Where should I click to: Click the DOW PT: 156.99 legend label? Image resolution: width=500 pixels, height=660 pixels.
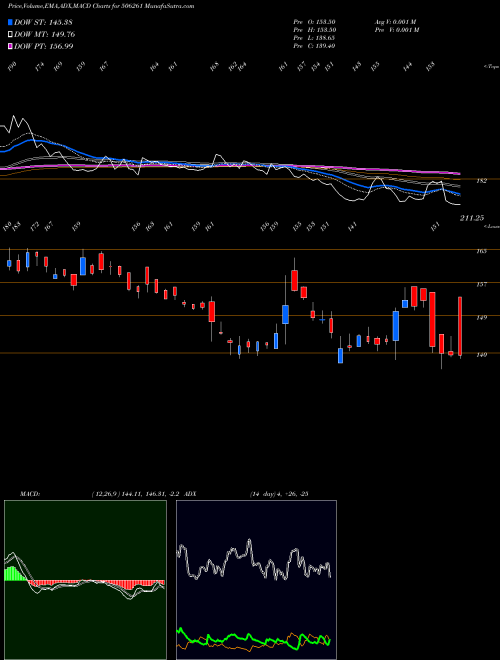[44, 46]
